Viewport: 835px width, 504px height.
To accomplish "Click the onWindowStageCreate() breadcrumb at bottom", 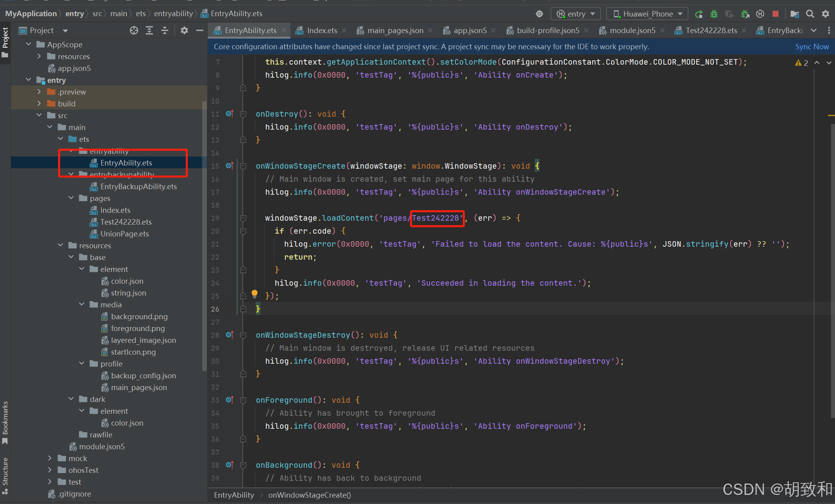I will coord(309,495).
